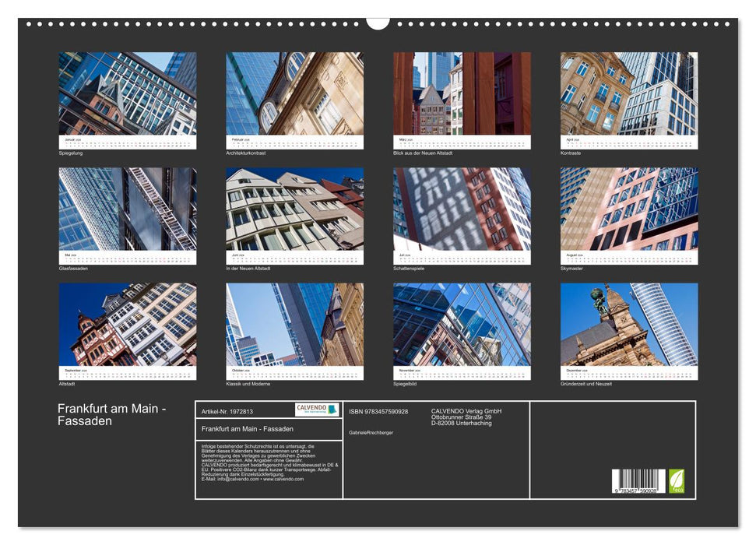
Task: Open the Glasfassaden May thumbnail
Action: [x=128, y=209]
